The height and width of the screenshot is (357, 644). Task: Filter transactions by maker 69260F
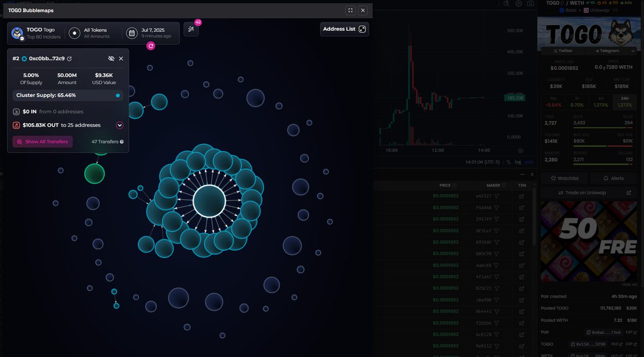coord(496,242)
